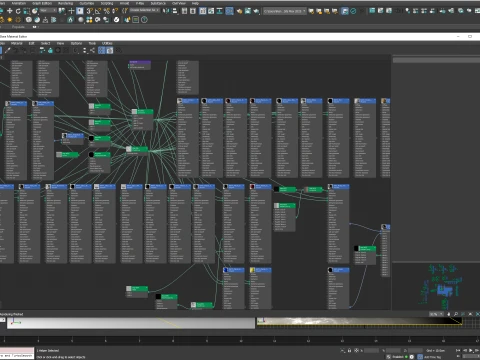
Task: Open the project folder path dropdown
Action: (285, 11)
